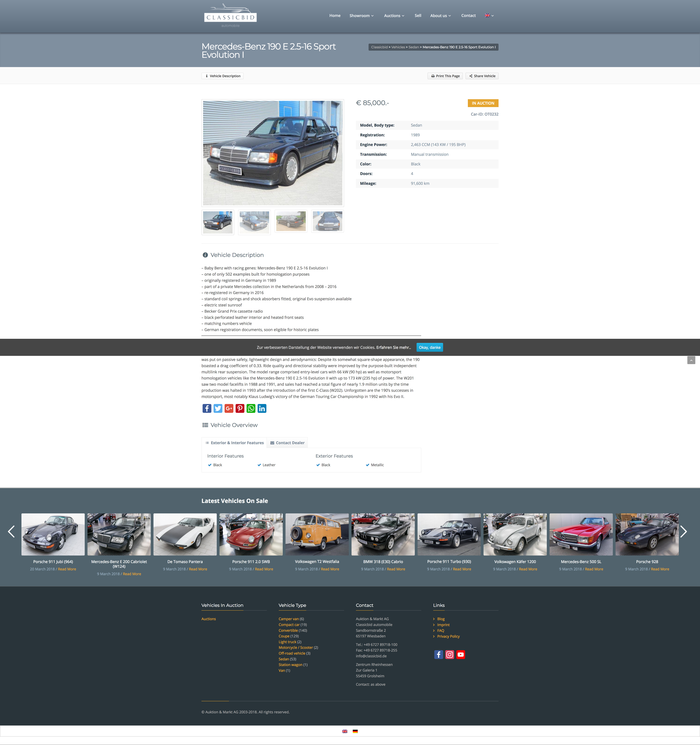Open FAQ footer link
The height and width of the screenshot is (745, 700).
[440, 631]
